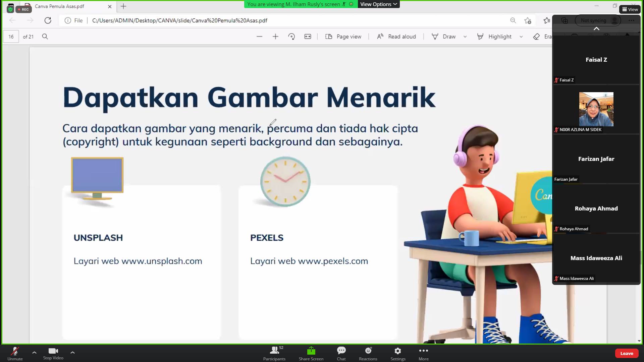
Task: Expand the Draw tool options dropdown
Action: pos(465,37)
